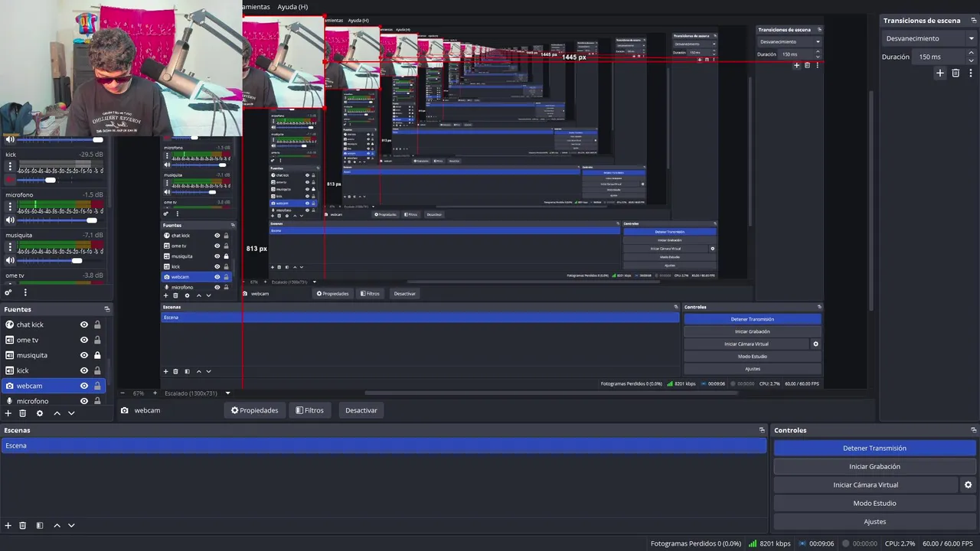
Task: Zoom out preview with minus icon
Action: coord(122,393)
